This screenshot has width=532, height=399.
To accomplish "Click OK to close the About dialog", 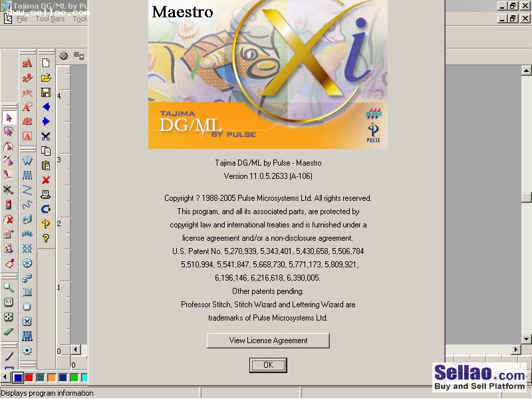I will (x=268, y=365).
